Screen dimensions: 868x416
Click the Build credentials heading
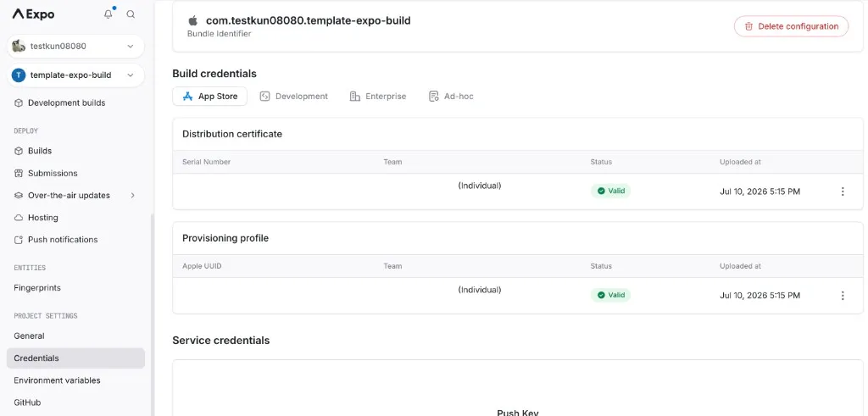pyautogui.click(x=214, y=74)
